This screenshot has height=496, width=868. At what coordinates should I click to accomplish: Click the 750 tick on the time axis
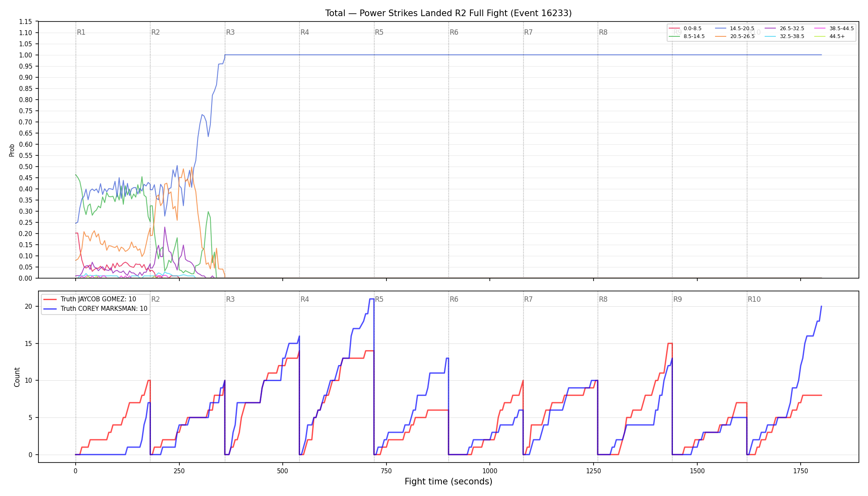pos(386,471)
